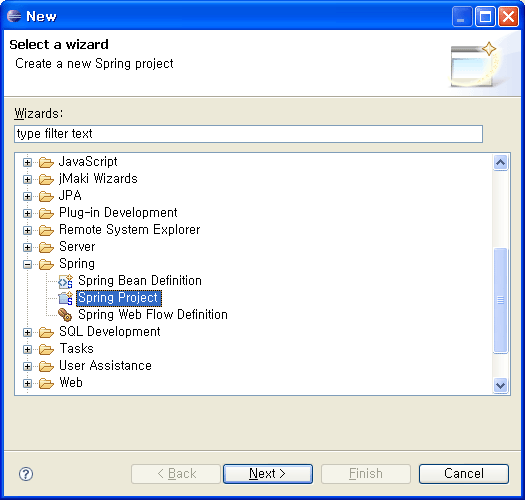Expand the Plug-in Development category

pos(27,213)
